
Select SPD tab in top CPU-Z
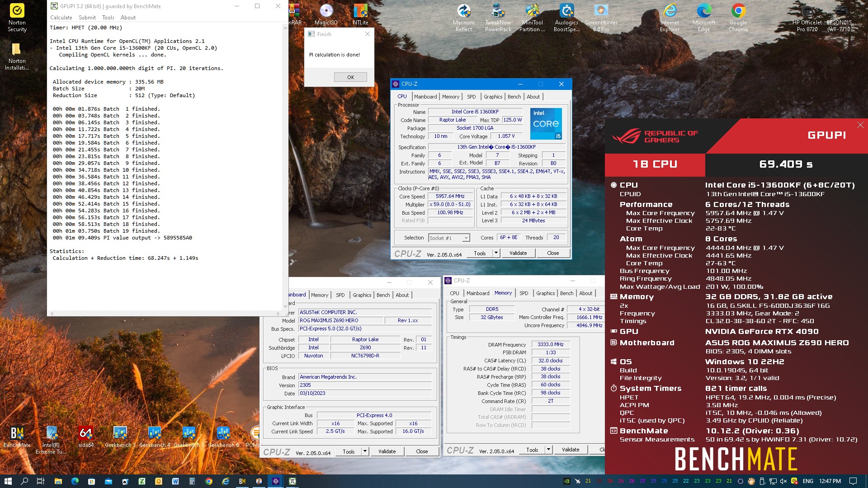472,97
